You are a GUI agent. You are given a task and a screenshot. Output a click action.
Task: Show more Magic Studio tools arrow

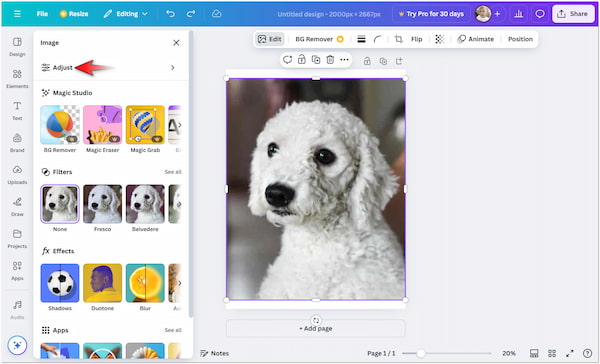(x=179, y=125)
